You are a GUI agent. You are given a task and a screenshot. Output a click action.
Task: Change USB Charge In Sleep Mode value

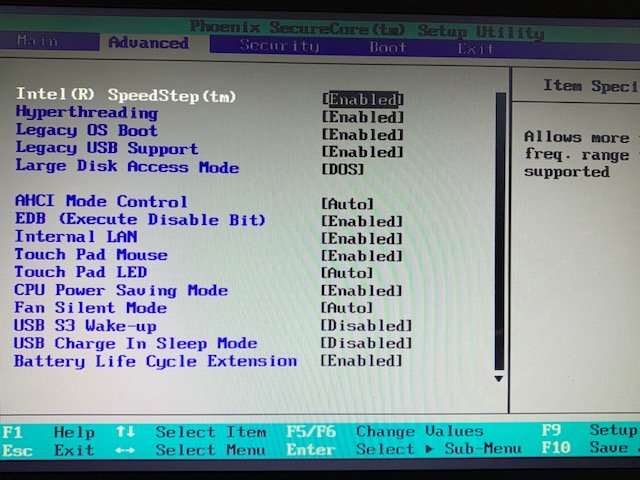366,343
